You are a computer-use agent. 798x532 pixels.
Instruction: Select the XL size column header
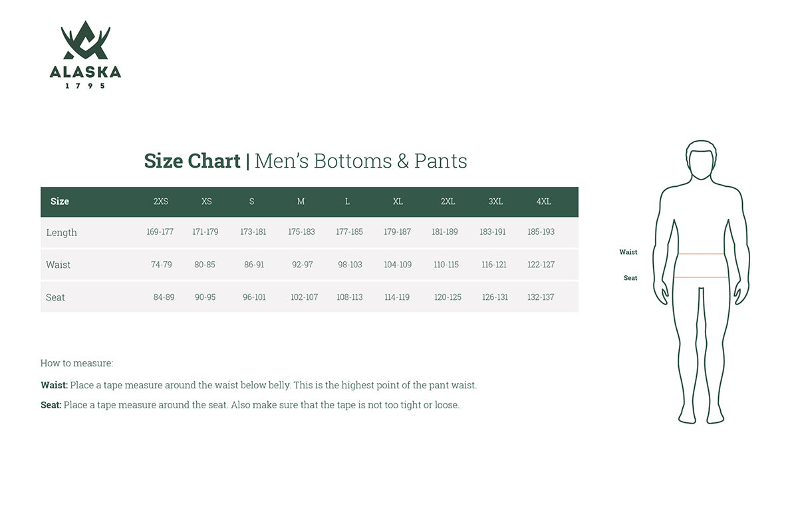[x=398, y=201]
